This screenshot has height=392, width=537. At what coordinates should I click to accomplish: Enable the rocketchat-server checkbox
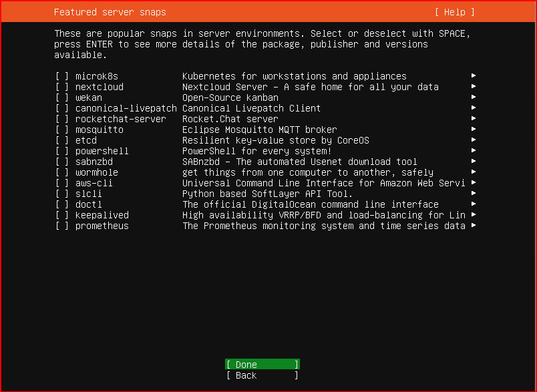click(x=62, y=119)
